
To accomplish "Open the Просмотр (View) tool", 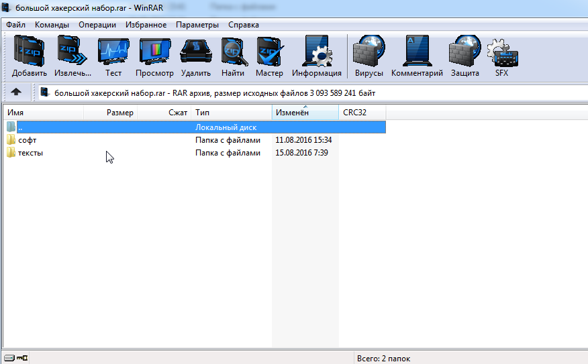I will tap(154, 56).
